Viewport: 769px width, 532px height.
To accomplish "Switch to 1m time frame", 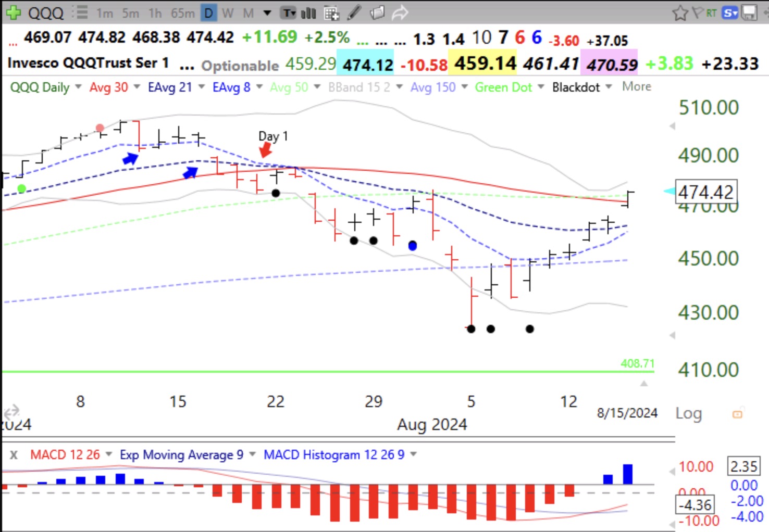I will [x=104, y=13].
